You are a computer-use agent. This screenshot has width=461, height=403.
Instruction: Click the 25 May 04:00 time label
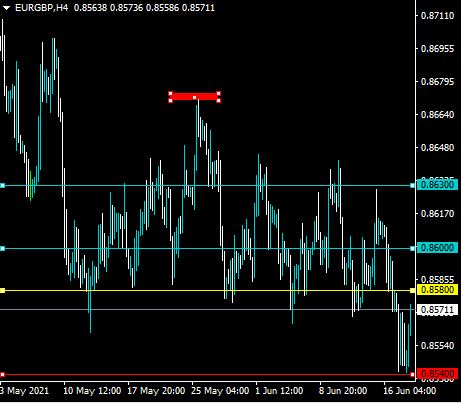coord(220,391)
